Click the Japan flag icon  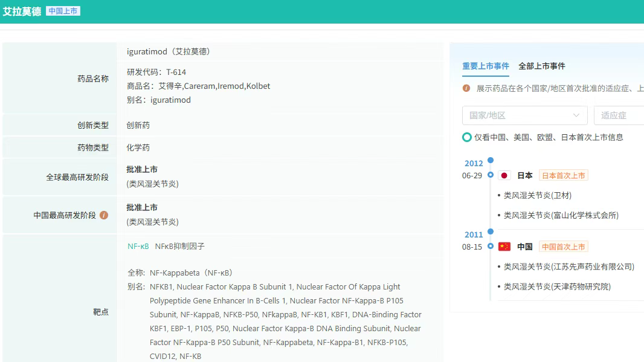click(x=504, y=175)
